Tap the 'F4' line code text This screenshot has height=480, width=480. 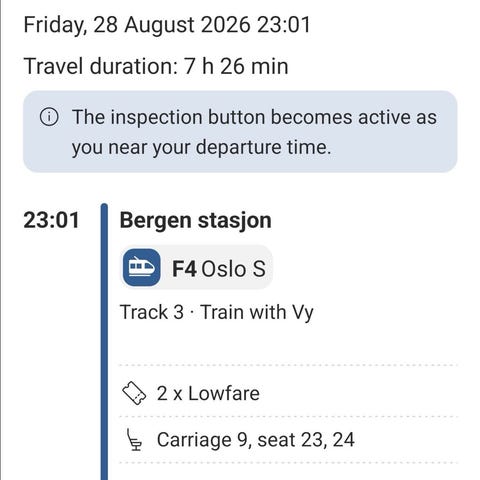[x=184, y=269]
